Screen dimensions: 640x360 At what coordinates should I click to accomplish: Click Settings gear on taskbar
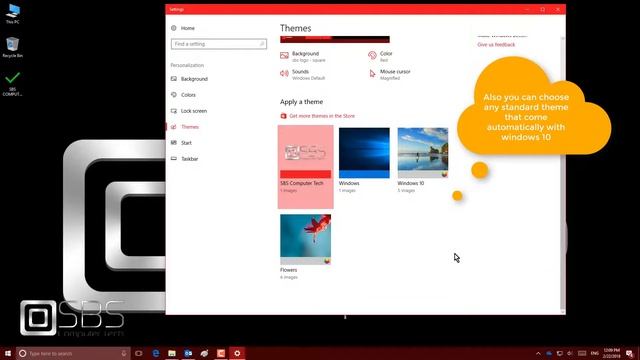pos(237,353)
